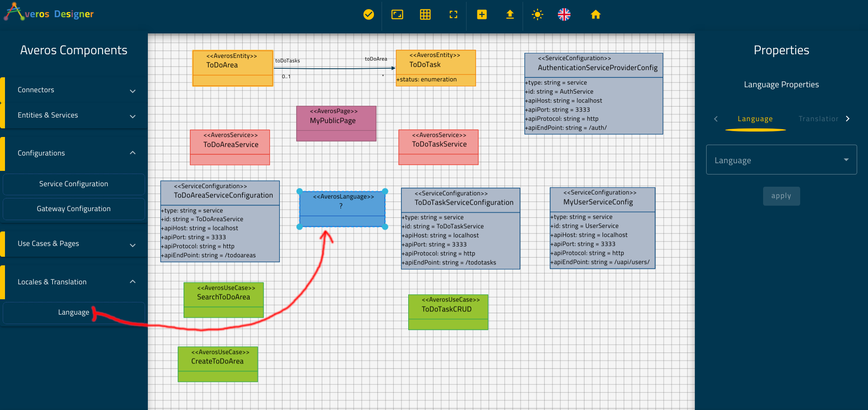Click the upload arrow icon
868x410 pixels.
click(x=510, y=14)
